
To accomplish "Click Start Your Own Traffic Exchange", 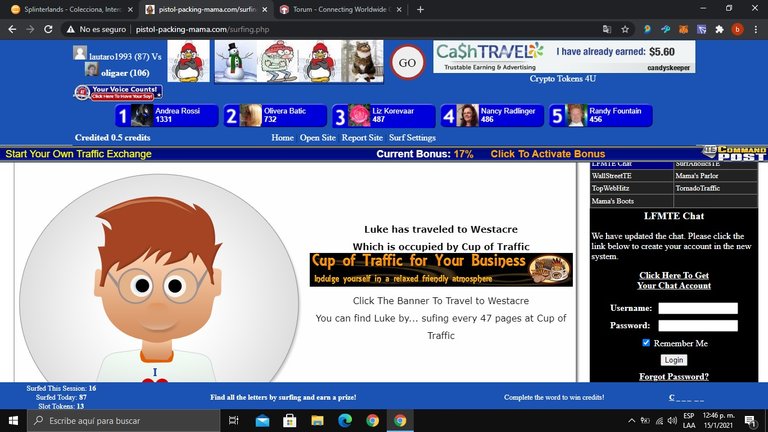I will click(78, 154).
